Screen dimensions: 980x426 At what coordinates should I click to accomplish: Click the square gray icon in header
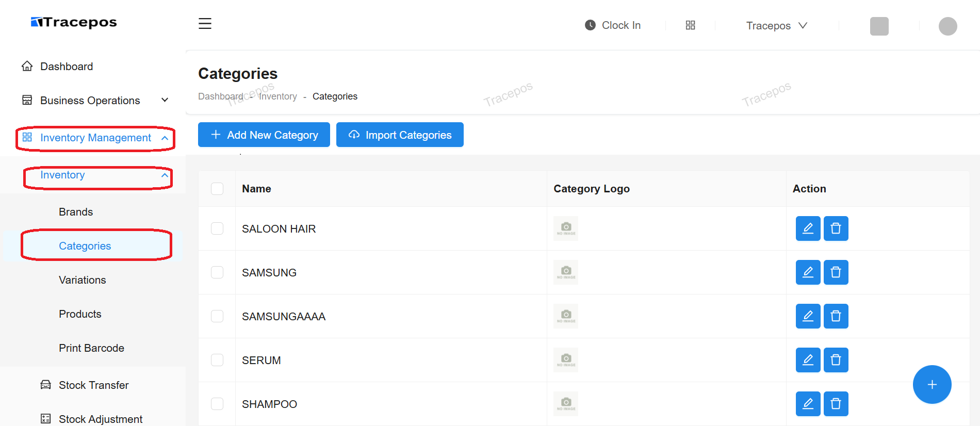(x=879, y=26)
